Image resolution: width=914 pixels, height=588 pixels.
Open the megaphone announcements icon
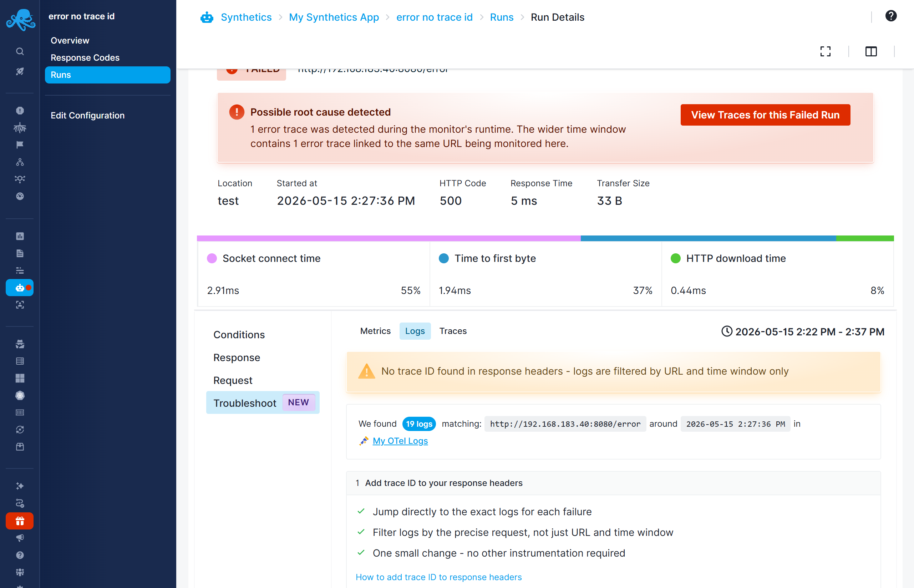pyautogui.click(x=20, y=538)
